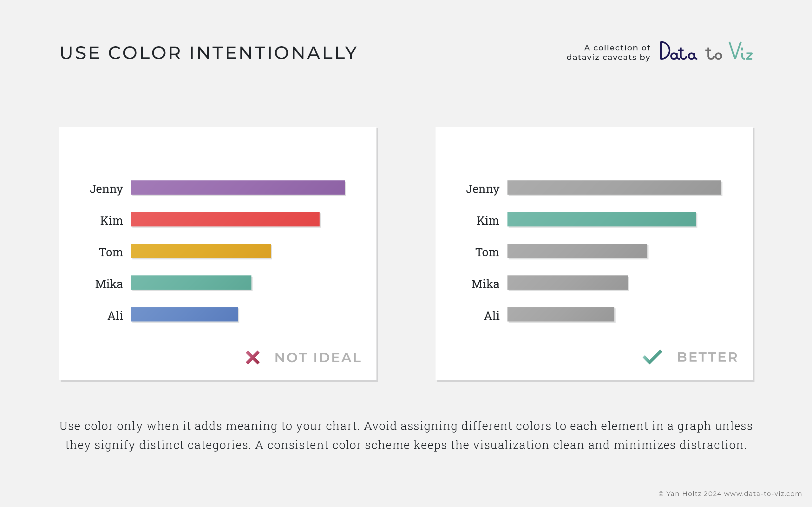Viewport: 812px width, 507px height.
Task: Click the green checkmark icon
Action: coord(652,357)
